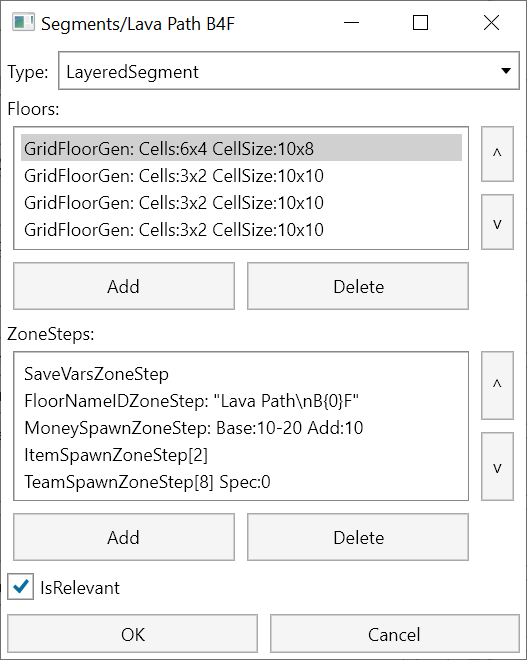Click the application icon in title bar
This screenshot has width=527, height=660.
click(23, 23)
